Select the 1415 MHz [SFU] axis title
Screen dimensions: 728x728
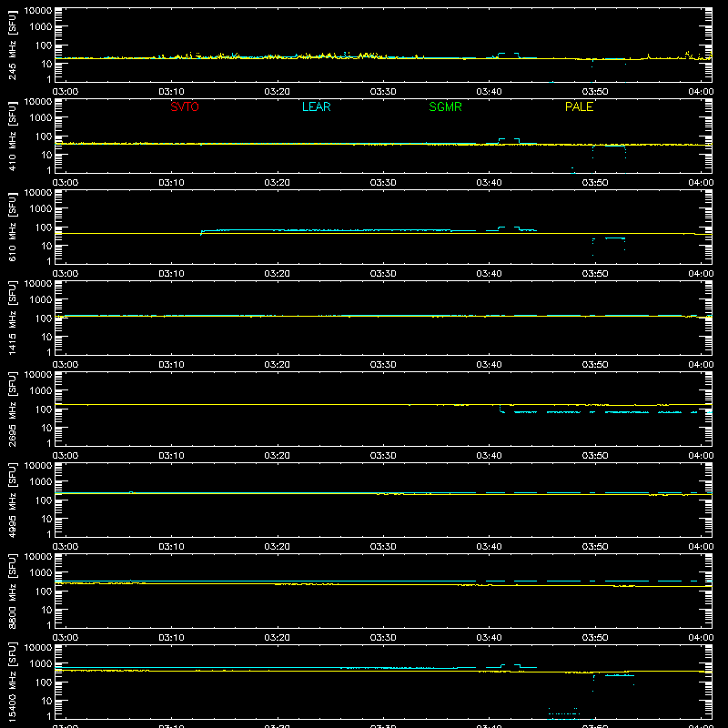(13, 318)
